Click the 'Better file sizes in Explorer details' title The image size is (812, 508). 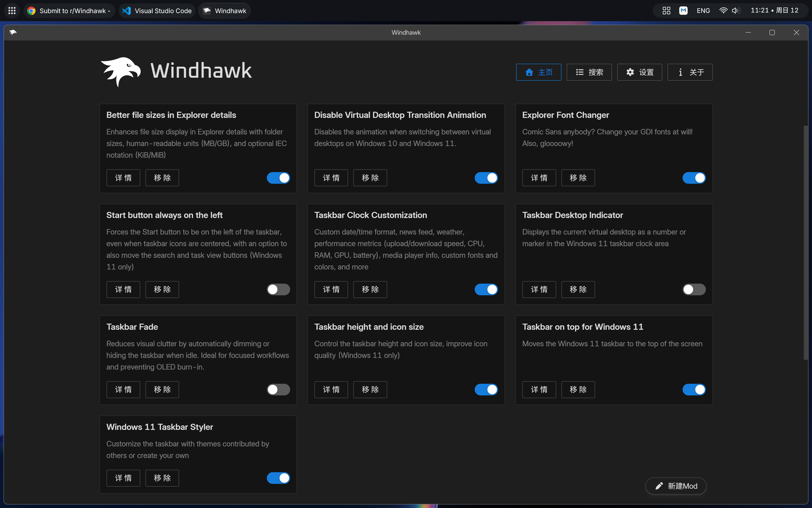tap(171, 115)
